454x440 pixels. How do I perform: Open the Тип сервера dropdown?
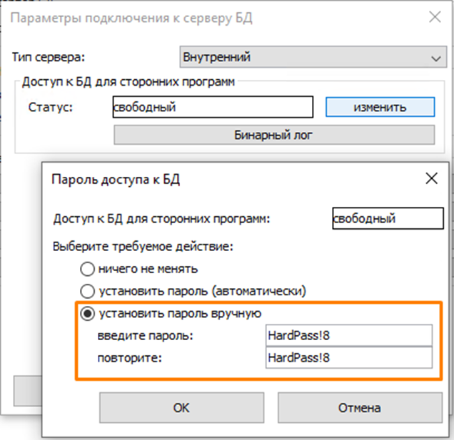click(313, 57)
